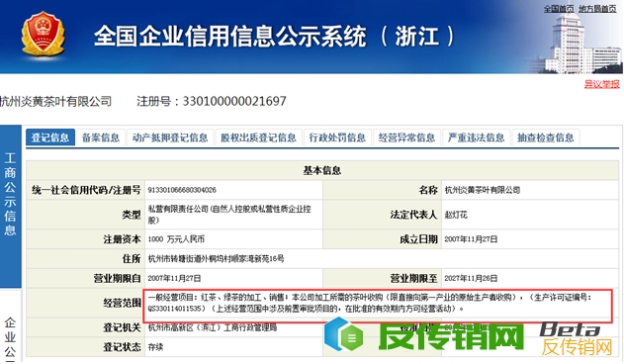
Task: Click the 营业期限自 date 2007年11月27日
Action: point(174,278)
